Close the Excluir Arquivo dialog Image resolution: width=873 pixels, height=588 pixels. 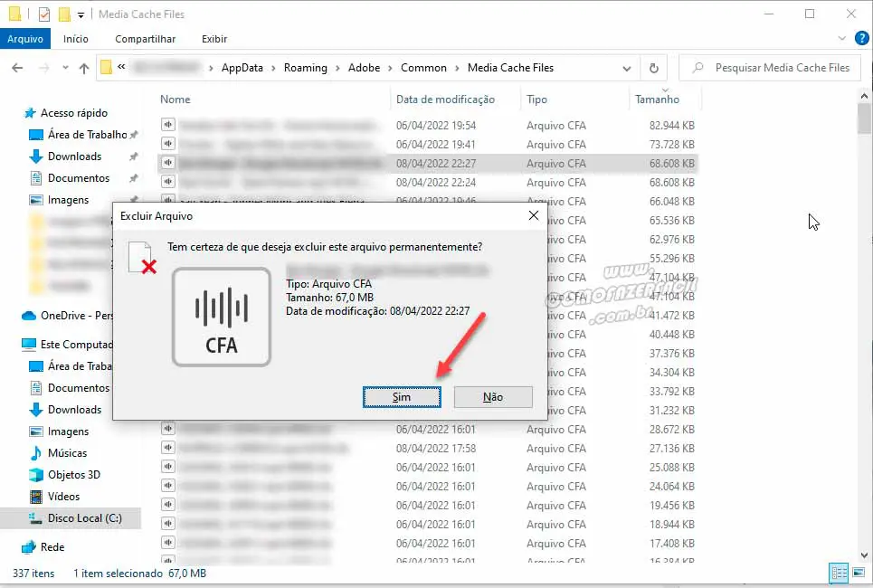pyautogui.click(x=533, y=215)
